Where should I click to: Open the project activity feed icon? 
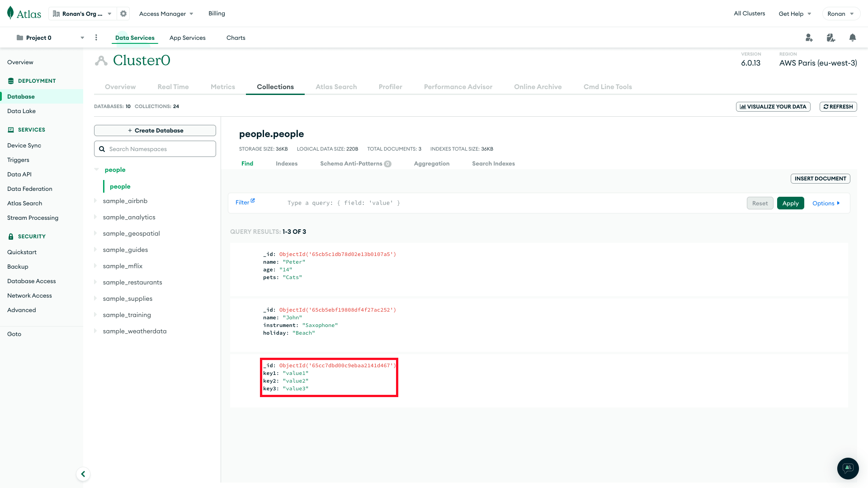(x=831, y=38)
